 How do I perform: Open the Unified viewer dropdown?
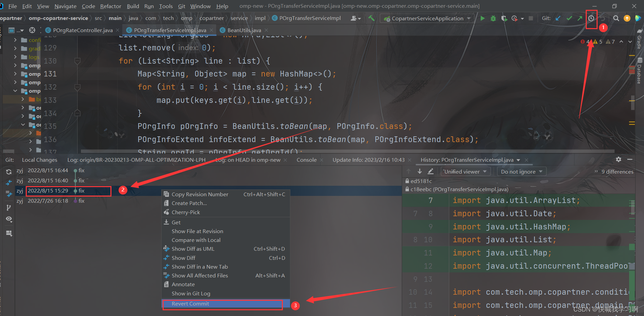(465, 172)
